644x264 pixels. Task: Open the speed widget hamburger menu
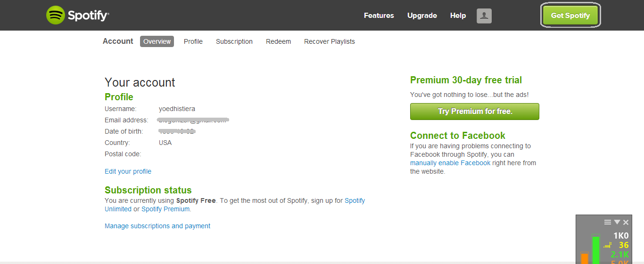[x=608, y=222]
